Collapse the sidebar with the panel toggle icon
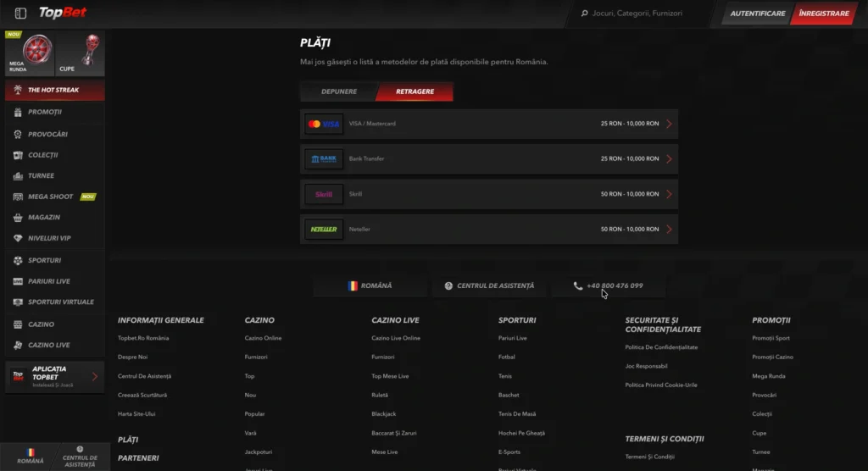 pos(20,13)
